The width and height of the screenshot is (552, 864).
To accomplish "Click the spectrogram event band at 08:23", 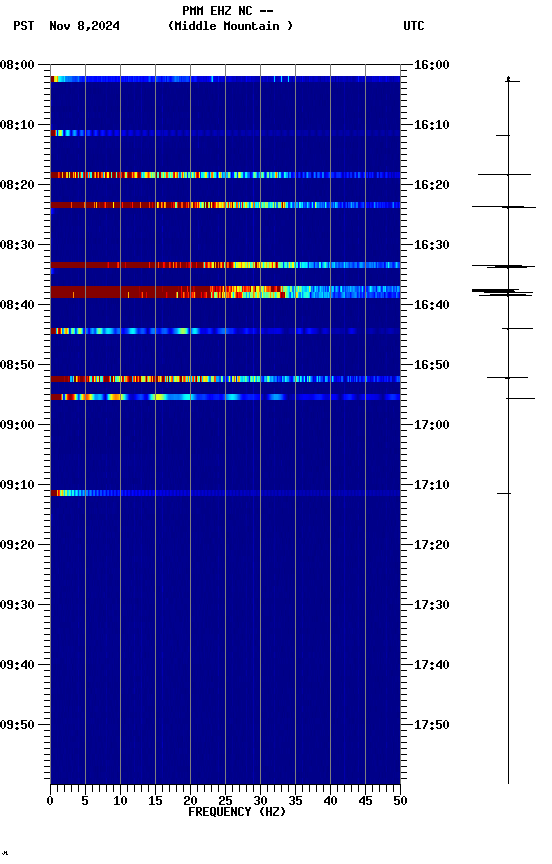I will (225, 205).
